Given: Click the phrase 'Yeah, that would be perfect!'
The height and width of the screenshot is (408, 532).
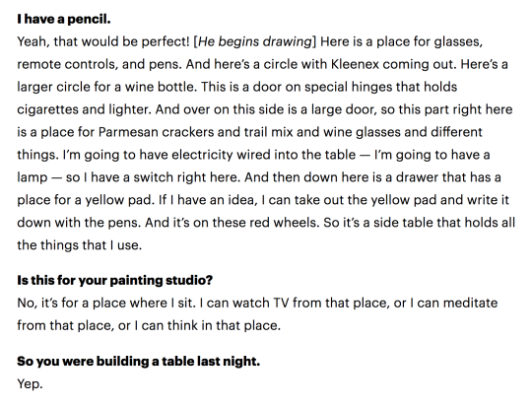Looking at the screenshot, I should (x=103, y=41).
